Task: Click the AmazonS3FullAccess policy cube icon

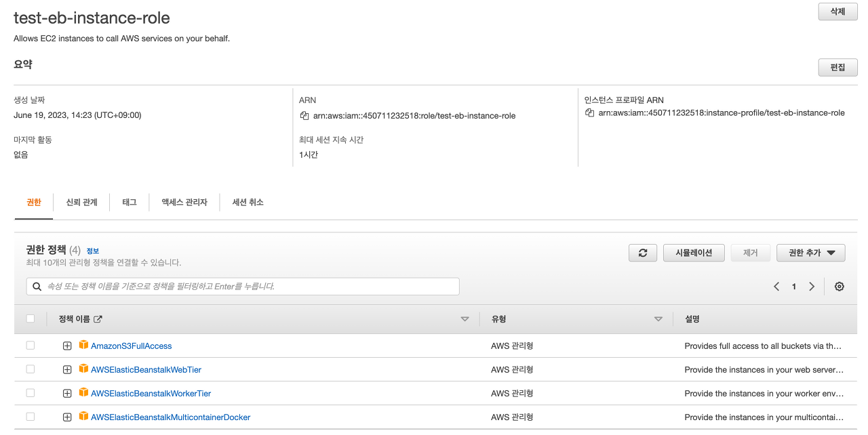Action: pyautogui.click(x=84, y=345)
